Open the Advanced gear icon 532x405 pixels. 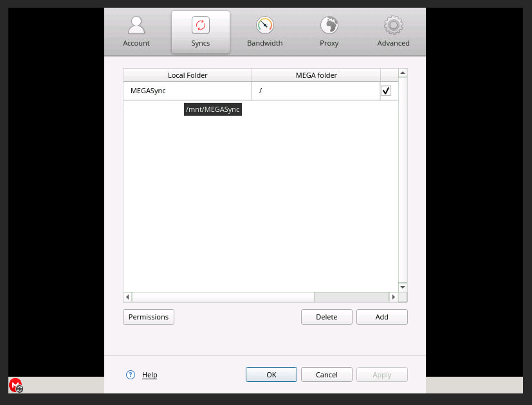pos(393,25)
